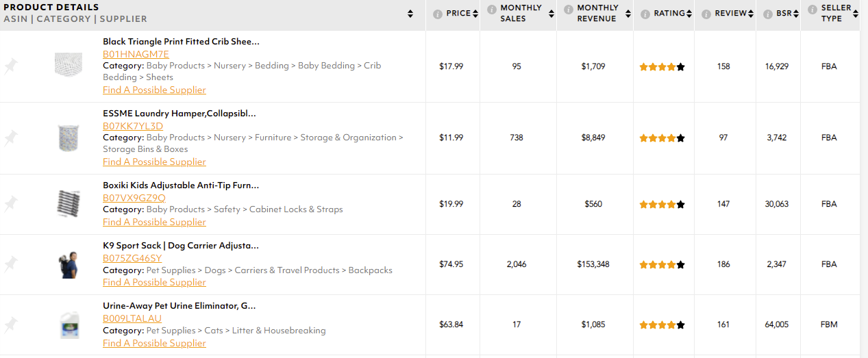
Task: Open the K9 Sport Sack product thumbnail
Action: coord(68,264)
